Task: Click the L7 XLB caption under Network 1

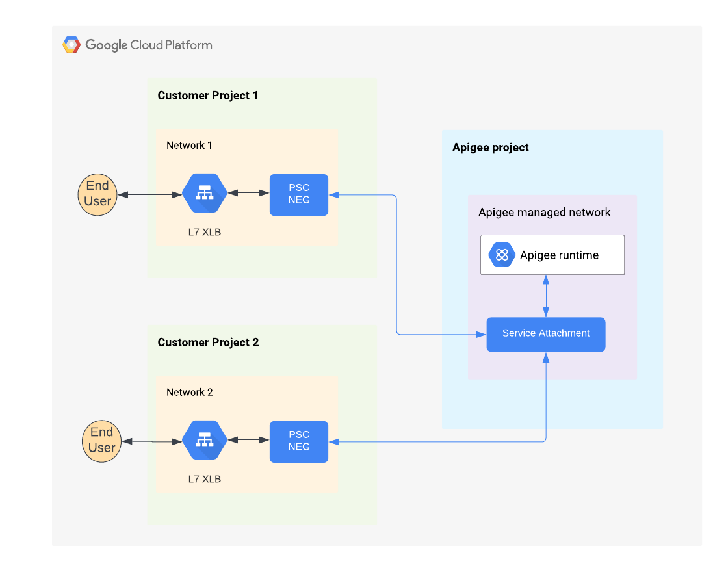Action: point(204,232)
